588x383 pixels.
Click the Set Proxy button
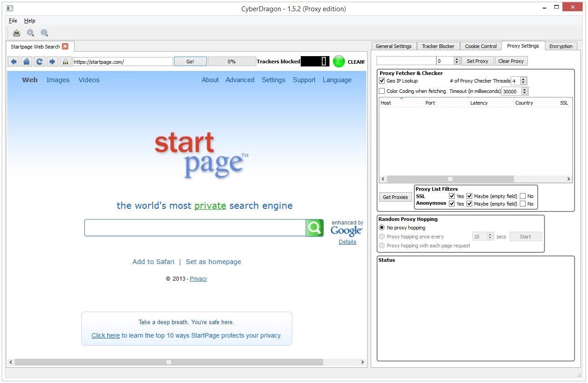[x=477, y=61]
